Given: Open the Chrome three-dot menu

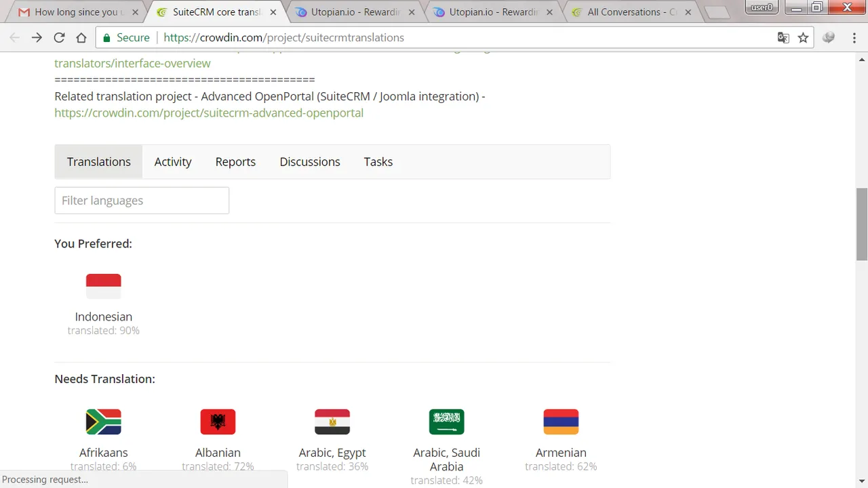Looking at the screenshot, I should 854,38.
